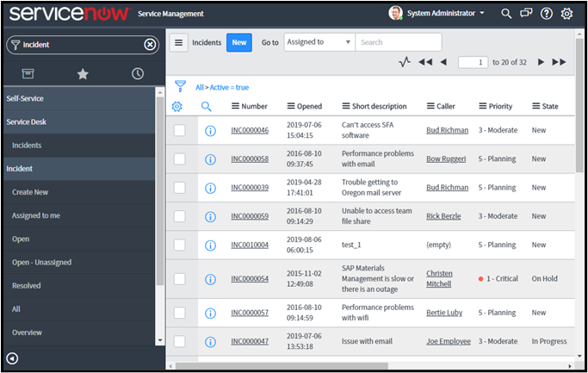Screen dimensions: 588x373
Task: Clear the navigator filter text
Action: click(x=150, y=45)
